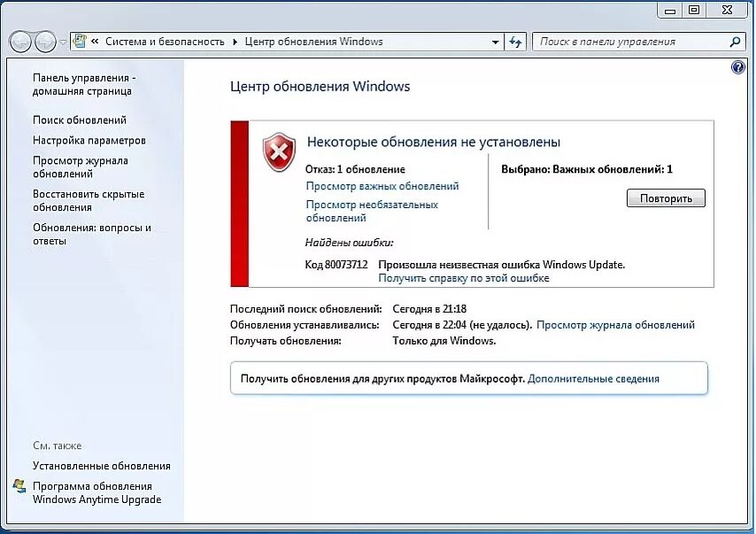Click 'Сегодня в 21:18' last search time
Screen dimensions: 756x534
click(x=429, y=309)
